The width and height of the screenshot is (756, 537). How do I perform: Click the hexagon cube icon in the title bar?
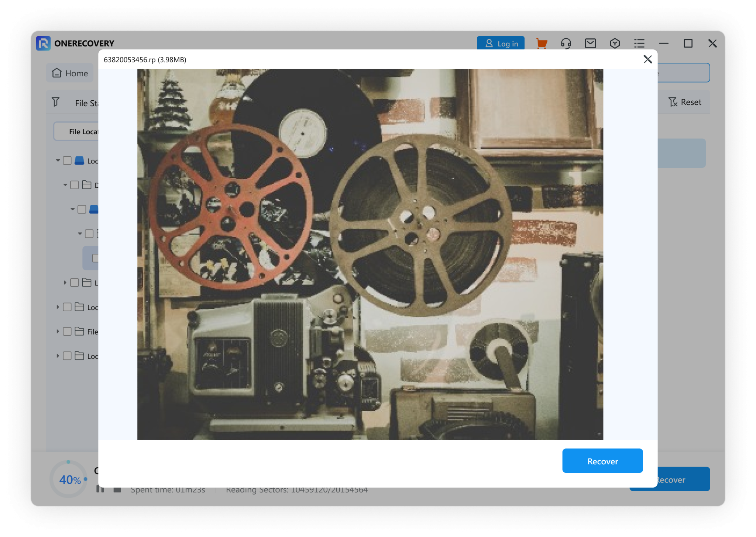(615, 44)
